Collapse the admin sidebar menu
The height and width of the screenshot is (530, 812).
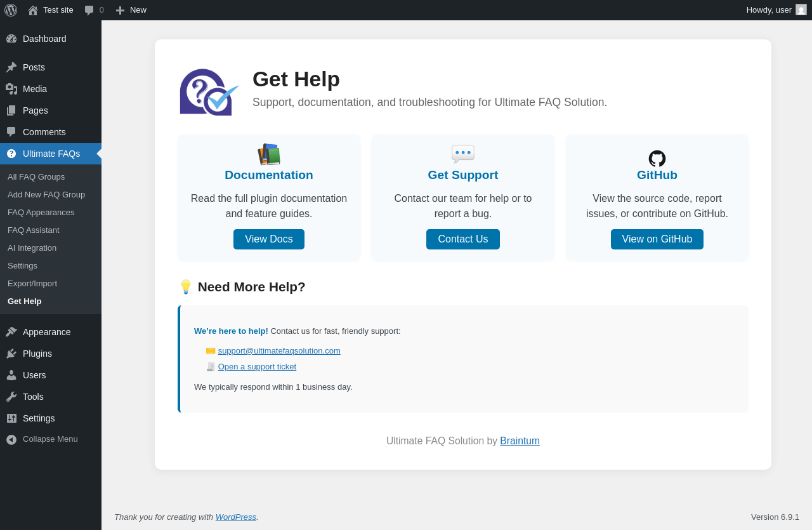pyautogui.click(x=51, y=439)
